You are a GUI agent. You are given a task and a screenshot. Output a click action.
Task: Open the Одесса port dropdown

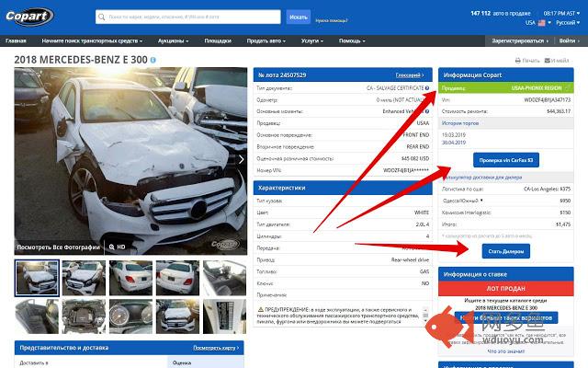[463, 201]
